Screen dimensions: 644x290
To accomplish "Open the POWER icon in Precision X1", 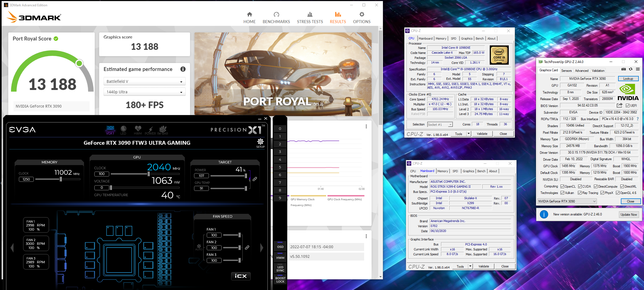I will [150, 130].
